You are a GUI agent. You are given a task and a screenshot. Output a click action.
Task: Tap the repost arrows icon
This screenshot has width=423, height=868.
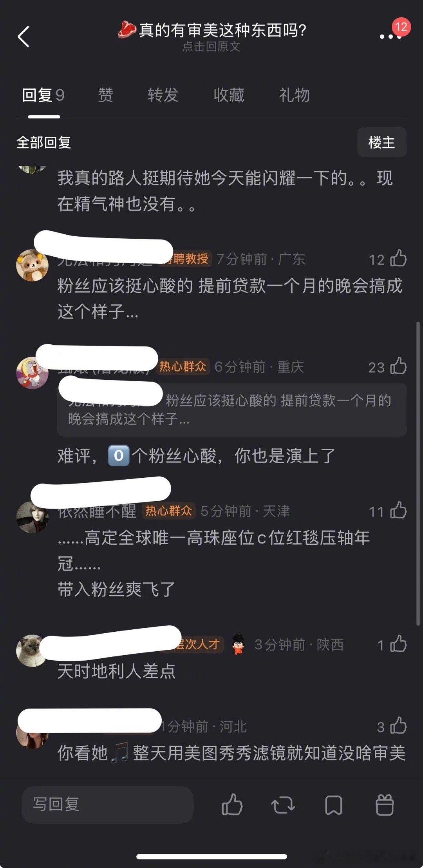tap(283, 805)
